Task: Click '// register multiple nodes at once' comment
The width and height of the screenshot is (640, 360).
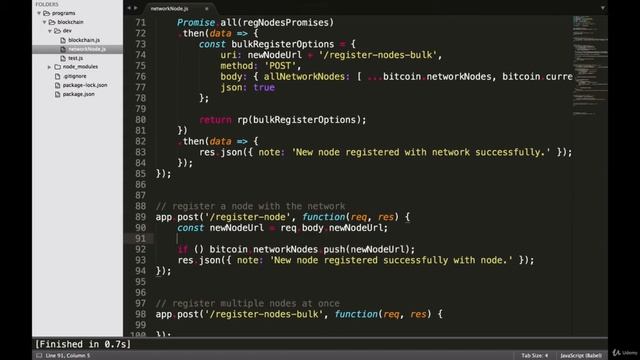Action: 247,303
